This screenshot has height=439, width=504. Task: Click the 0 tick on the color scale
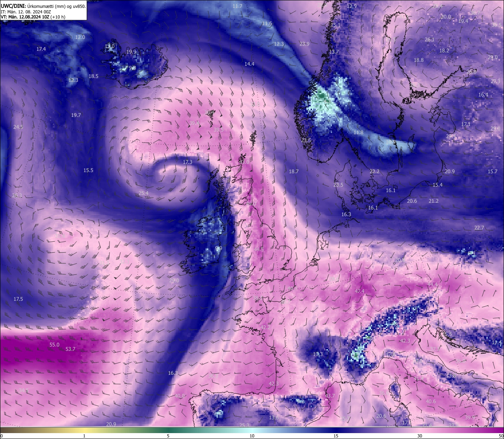pyautogui.click(x=1, y=436)
